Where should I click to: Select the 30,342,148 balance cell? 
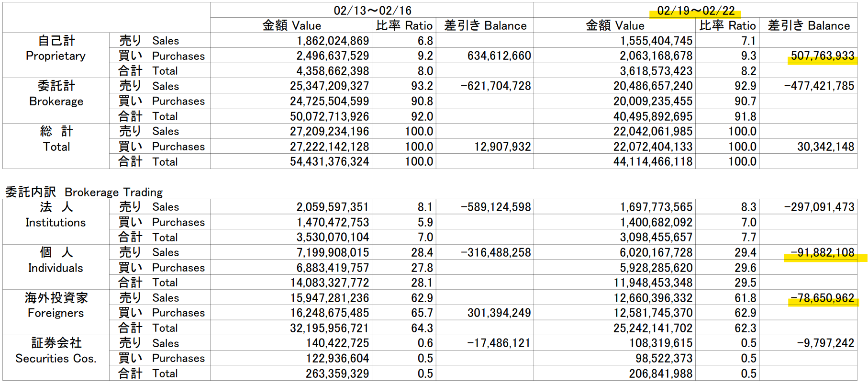[x=825, y=147]
